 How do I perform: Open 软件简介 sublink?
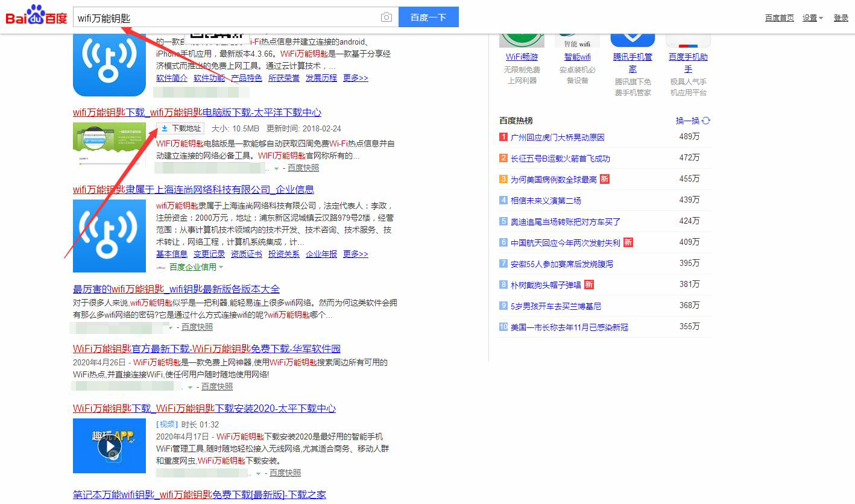172,78
